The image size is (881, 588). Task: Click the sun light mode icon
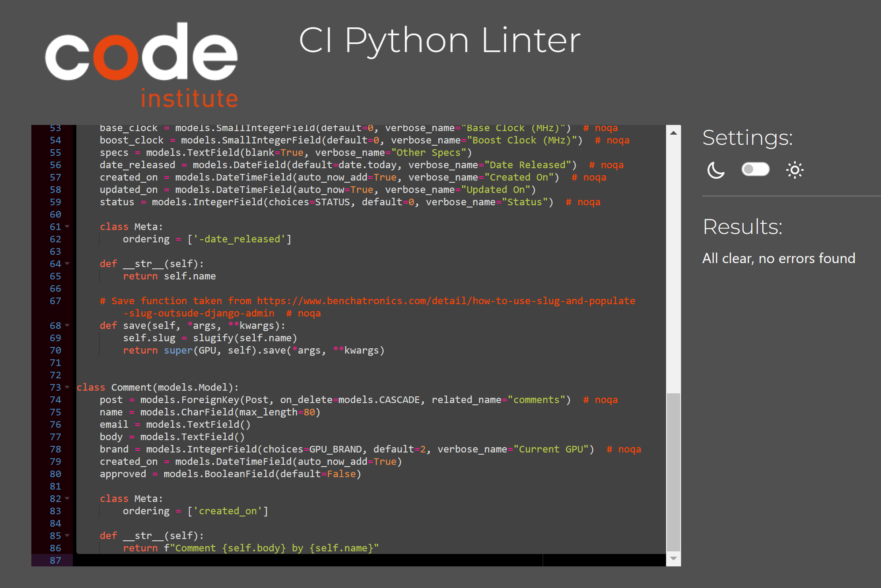pyautogui.click(x=794, y=170)
